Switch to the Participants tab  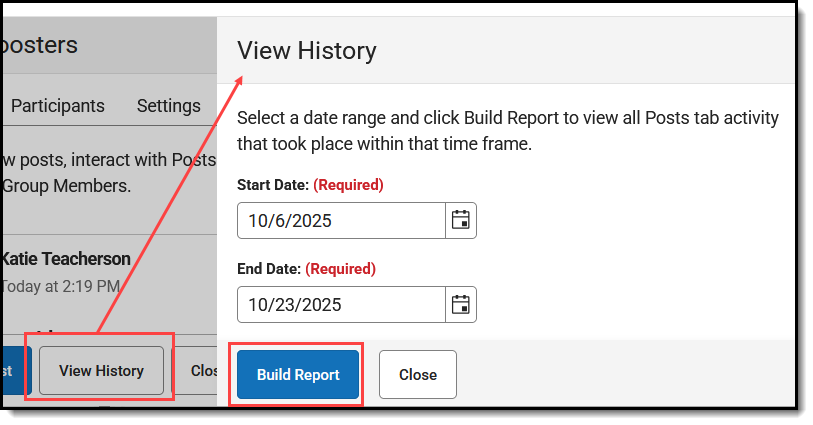click(58, 106)
